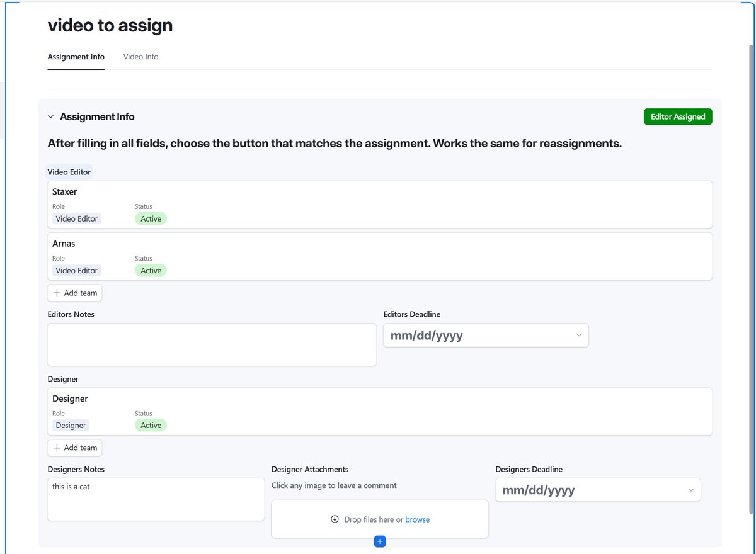This screenshot has width=756, height=554.
Task: Click the Video Editor role tag on Arnas
Action: [76, 271]
